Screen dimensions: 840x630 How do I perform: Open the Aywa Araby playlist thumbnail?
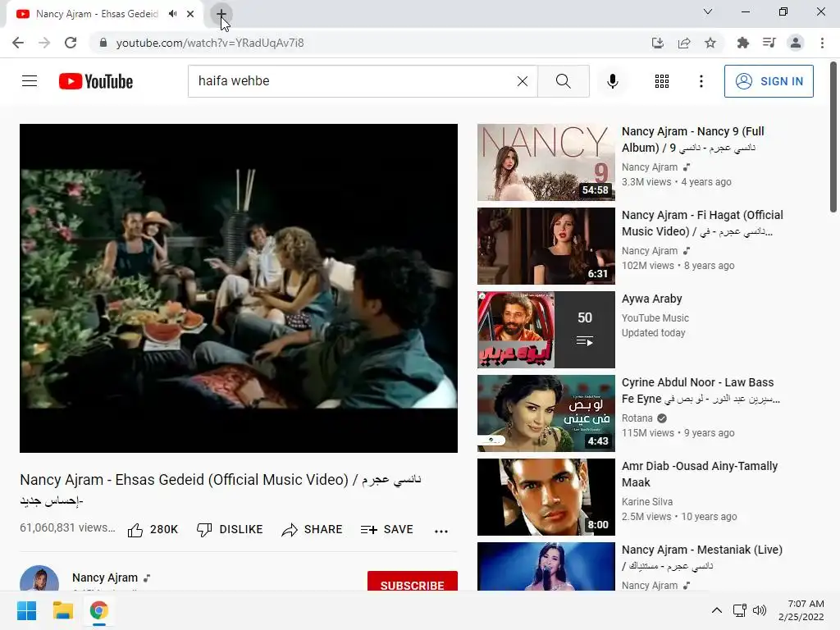tap(546, 330)
